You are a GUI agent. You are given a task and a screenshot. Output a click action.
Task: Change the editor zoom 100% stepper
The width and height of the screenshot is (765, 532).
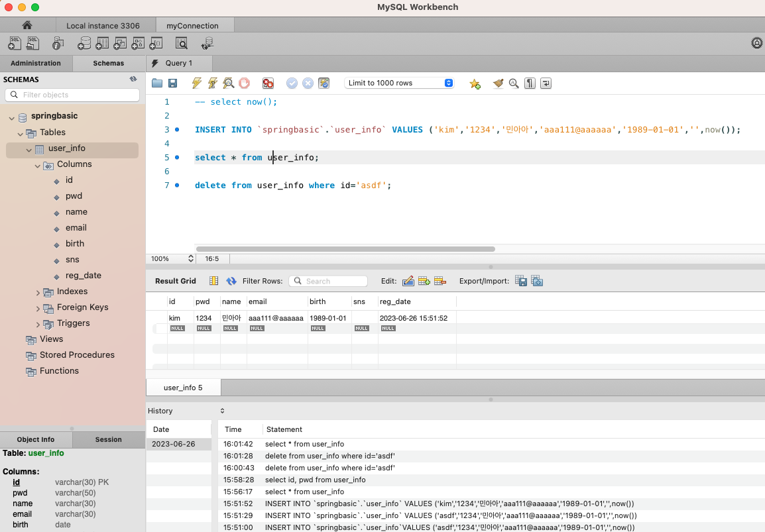pos(191,258)
